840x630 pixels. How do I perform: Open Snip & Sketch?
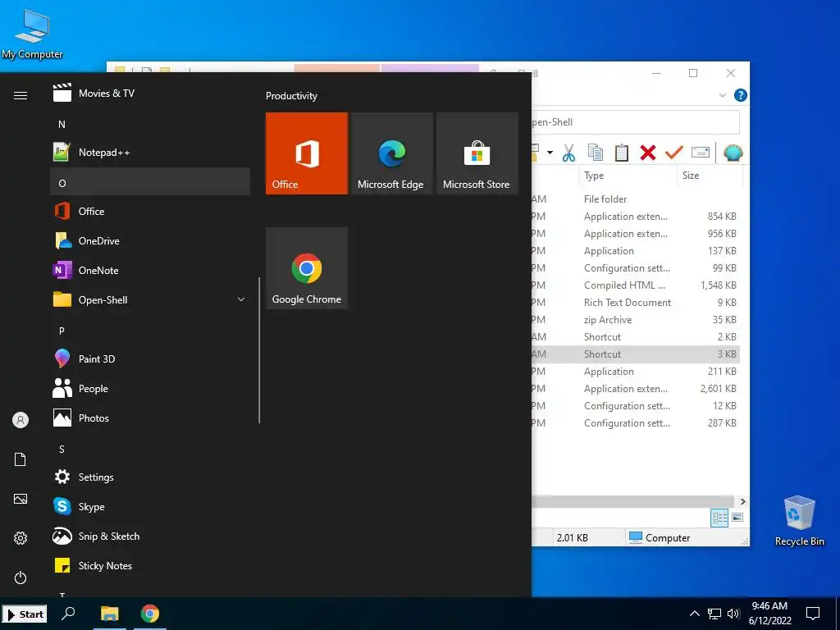click(150, 536)
